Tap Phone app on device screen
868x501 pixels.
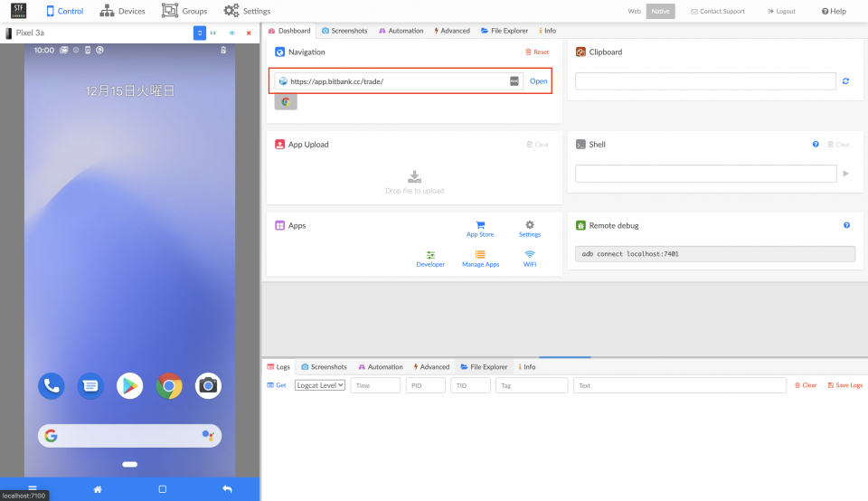point(52,386)
